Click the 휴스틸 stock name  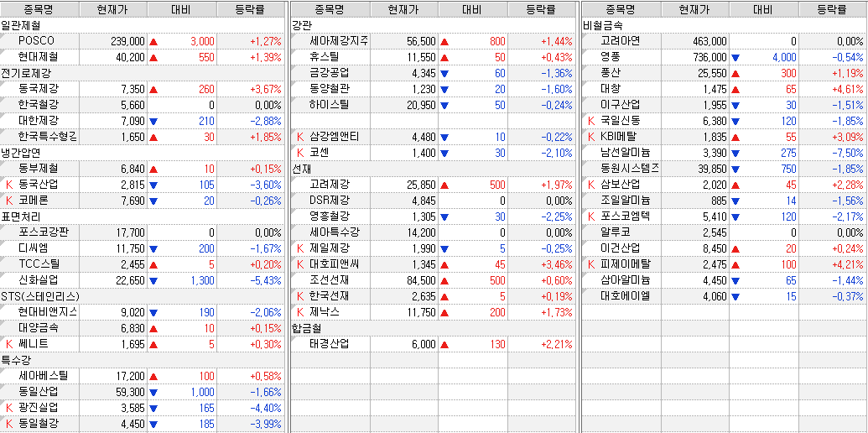325,57
